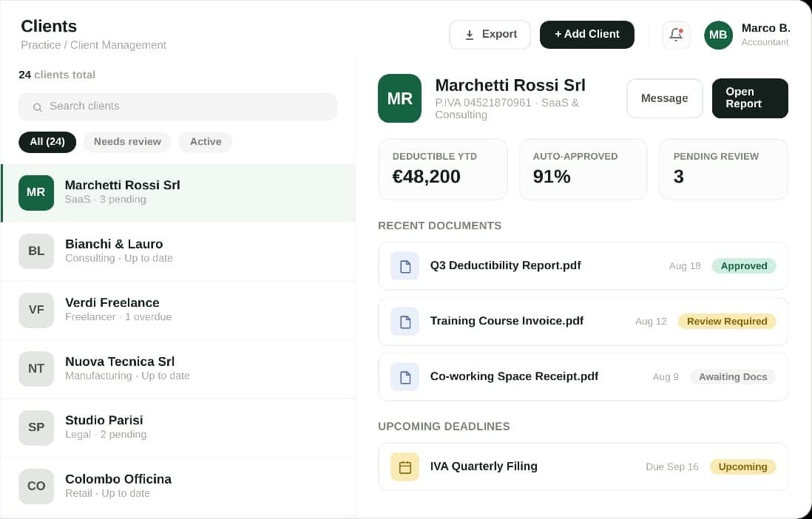Click the 24 clients total text
Screen dimensions: 812x519
[57, 75]
